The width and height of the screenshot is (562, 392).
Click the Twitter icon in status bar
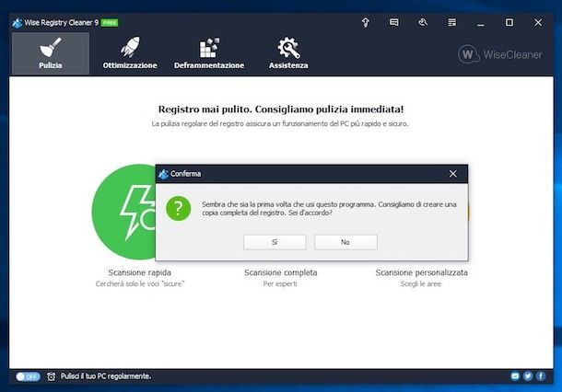[x=528, y=375]
